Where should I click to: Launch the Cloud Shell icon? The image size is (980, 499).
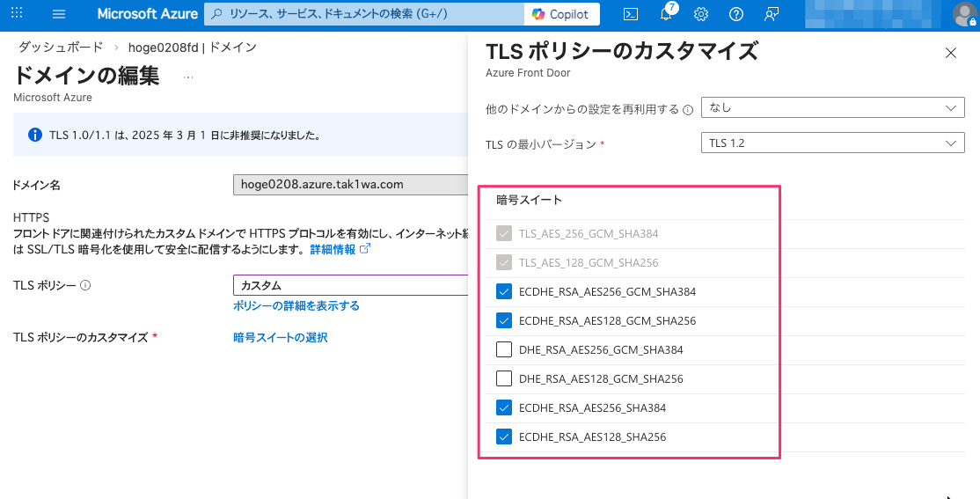point(631,14)
